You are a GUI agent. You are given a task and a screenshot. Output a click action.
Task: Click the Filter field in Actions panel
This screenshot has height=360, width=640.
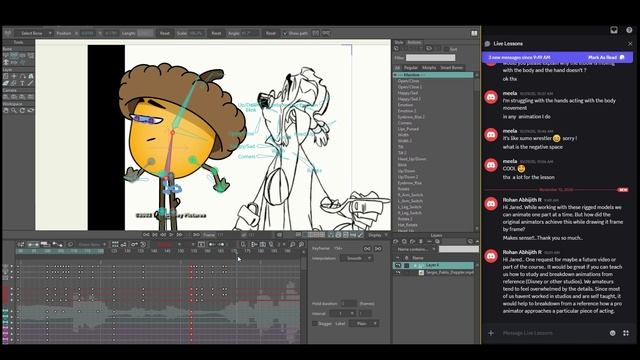430,58
